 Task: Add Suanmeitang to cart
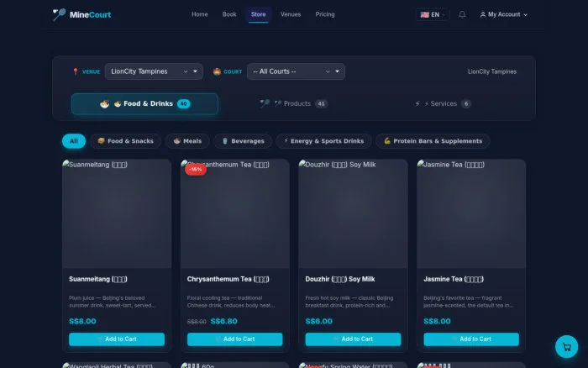117,339
